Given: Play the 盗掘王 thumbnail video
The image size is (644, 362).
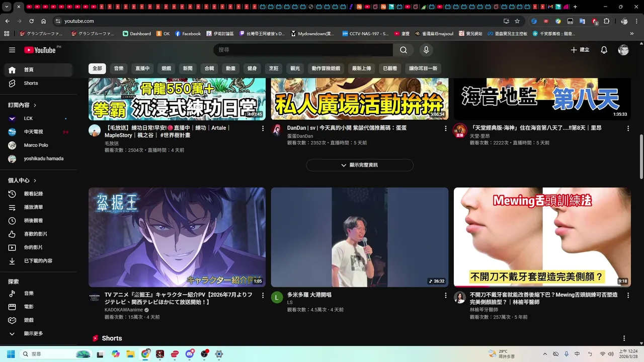Looking at the screenshot, I should [177, 237].
